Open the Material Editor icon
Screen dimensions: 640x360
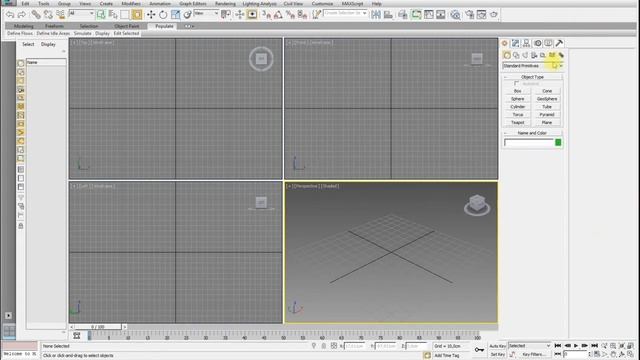(x=455, y=15)
